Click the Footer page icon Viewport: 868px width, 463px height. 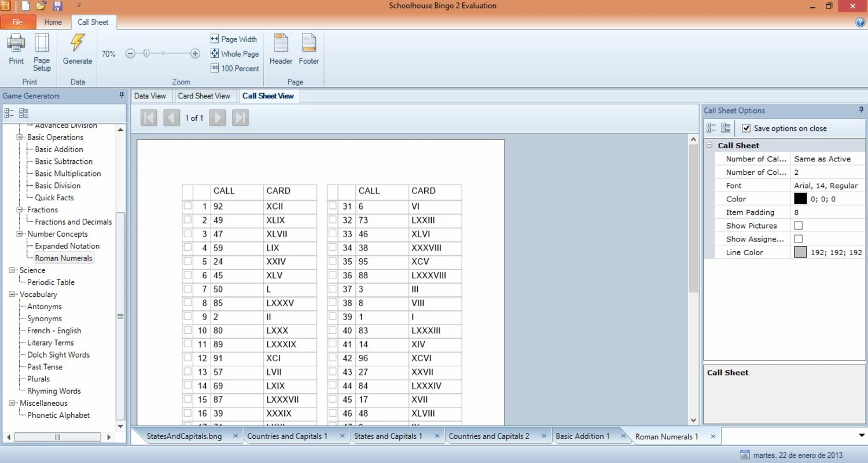[x=309, y=43]
